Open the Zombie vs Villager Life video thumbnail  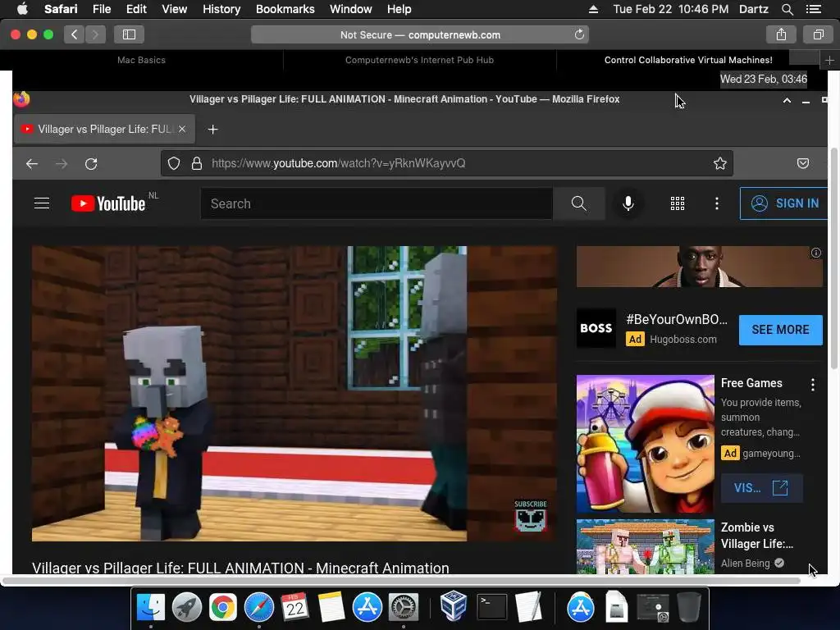645,546
